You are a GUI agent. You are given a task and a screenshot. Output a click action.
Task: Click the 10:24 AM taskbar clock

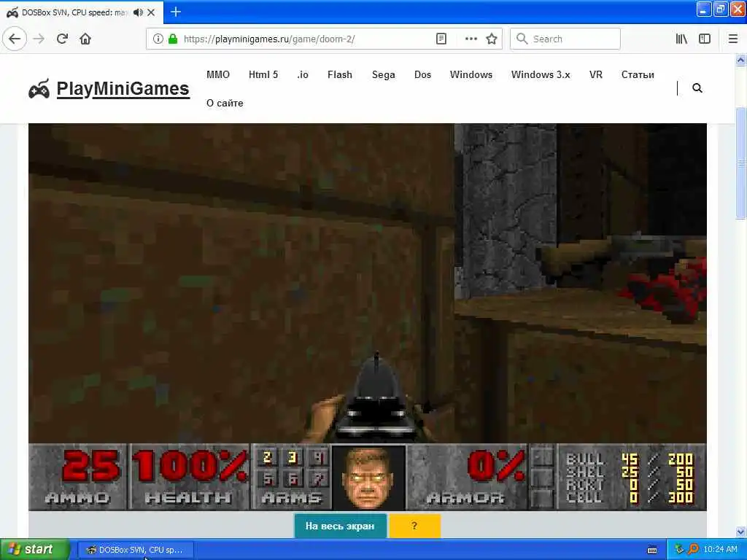pyautogui.click(x=720, y=549)
